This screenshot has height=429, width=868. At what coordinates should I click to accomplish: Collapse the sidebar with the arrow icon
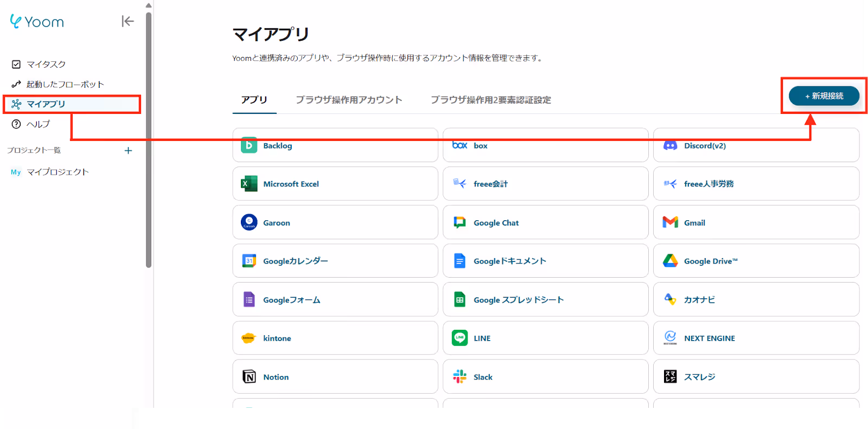(x=127, y=21)
